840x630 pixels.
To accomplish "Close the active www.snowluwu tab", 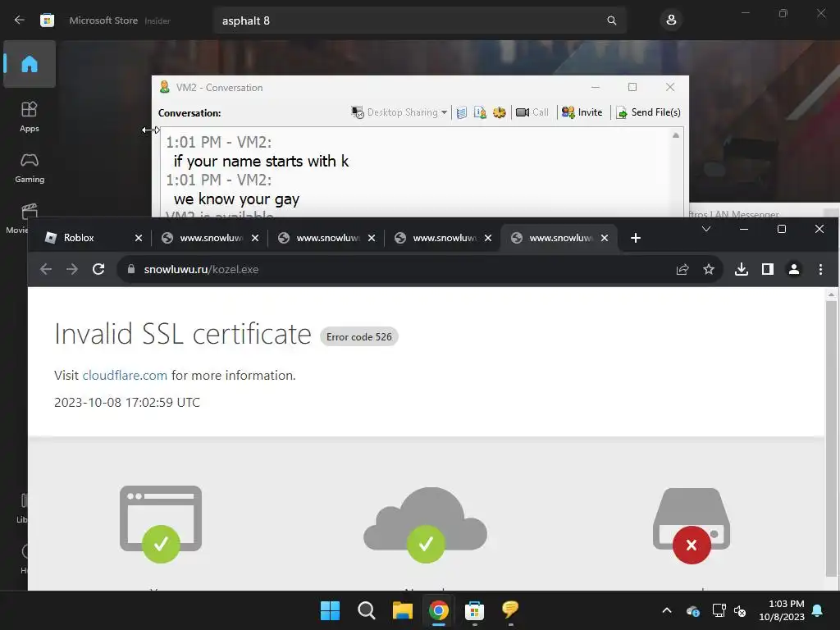I will tap(605, 238).
